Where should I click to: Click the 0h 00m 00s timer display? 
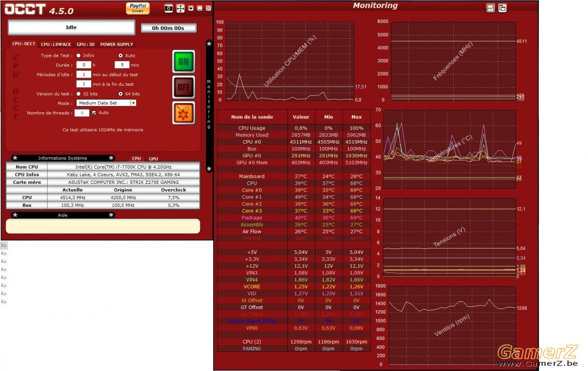(x=169, y=28)
